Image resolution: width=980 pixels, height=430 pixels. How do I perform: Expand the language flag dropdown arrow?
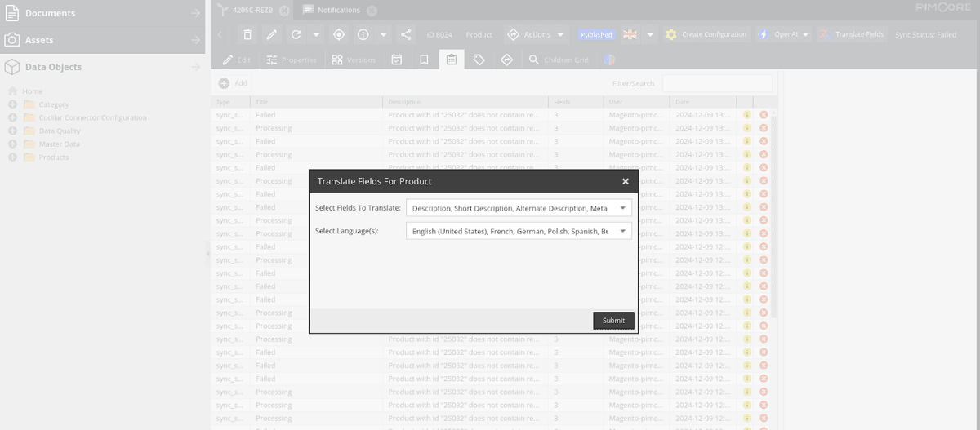650,34
